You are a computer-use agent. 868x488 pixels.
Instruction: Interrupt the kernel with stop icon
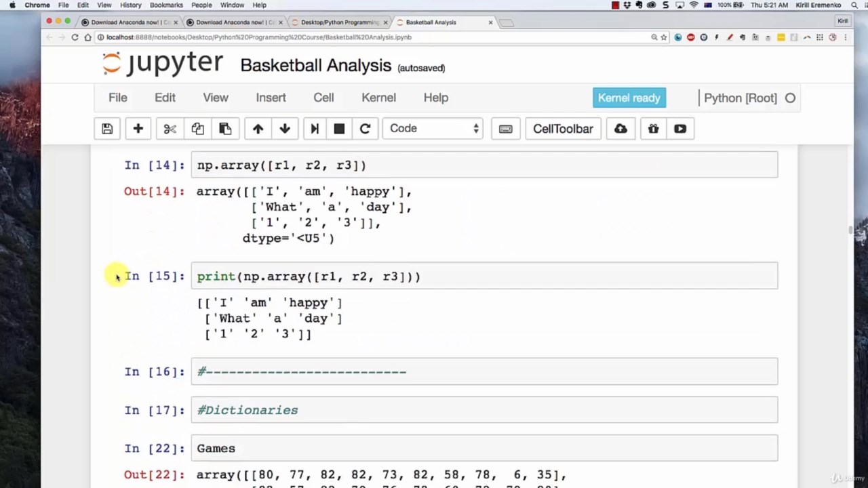(x=339, y=129)
